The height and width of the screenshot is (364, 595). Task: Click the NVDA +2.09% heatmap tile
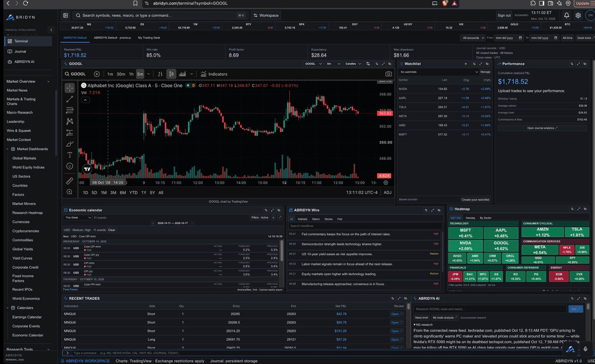[465, 246]
